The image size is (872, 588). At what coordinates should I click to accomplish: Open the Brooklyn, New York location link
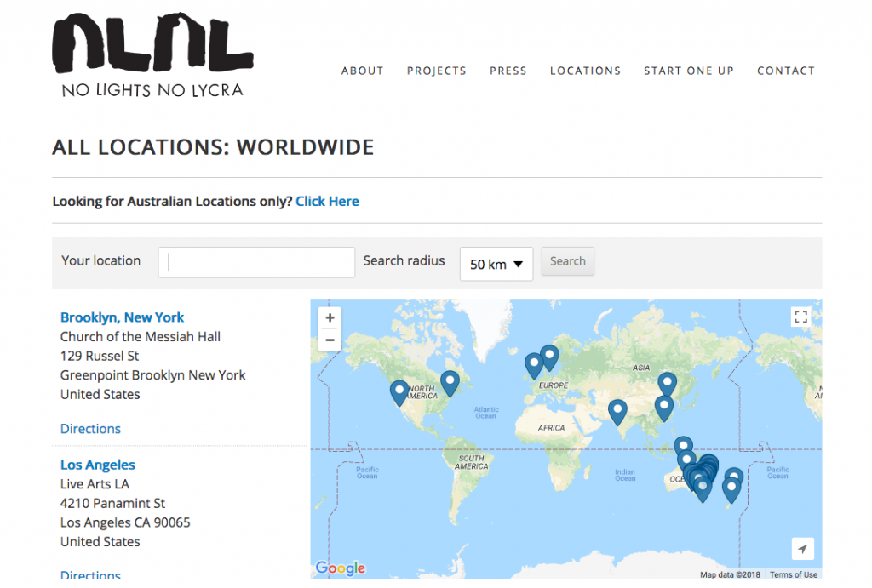click(x=123, y=317)
